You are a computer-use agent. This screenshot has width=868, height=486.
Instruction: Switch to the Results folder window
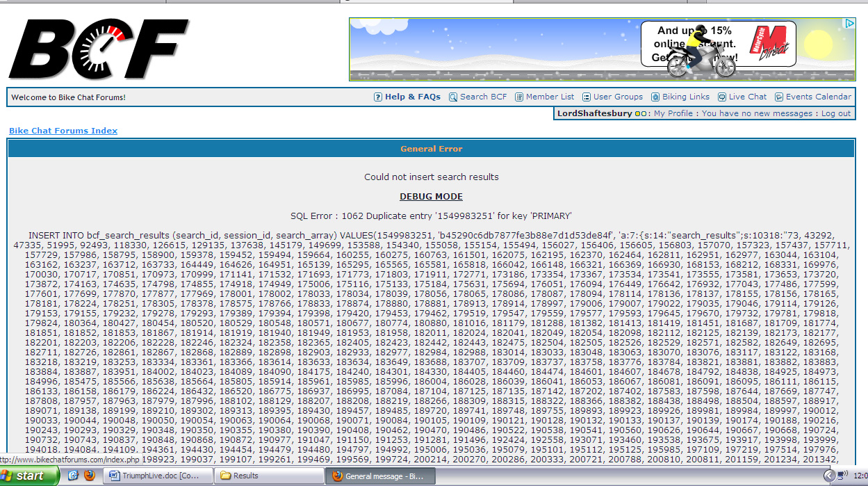pos(271,476)
